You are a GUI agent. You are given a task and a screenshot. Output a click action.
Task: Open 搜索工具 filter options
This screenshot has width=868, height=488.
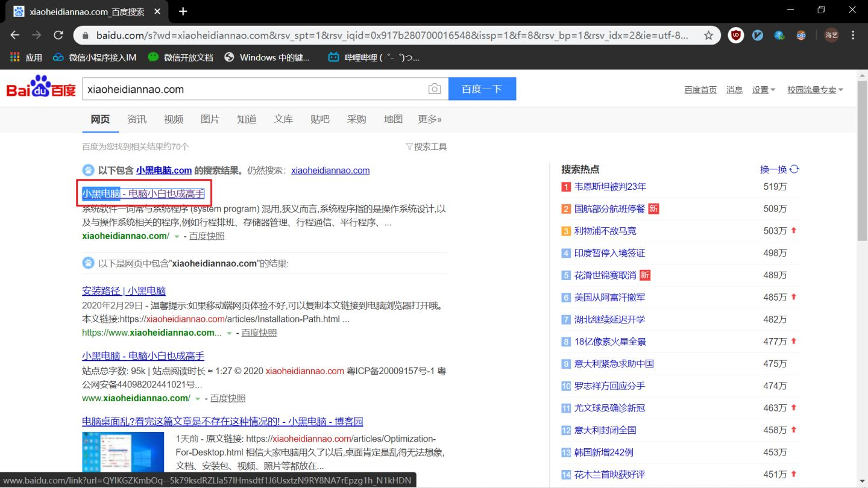(427, 146)
